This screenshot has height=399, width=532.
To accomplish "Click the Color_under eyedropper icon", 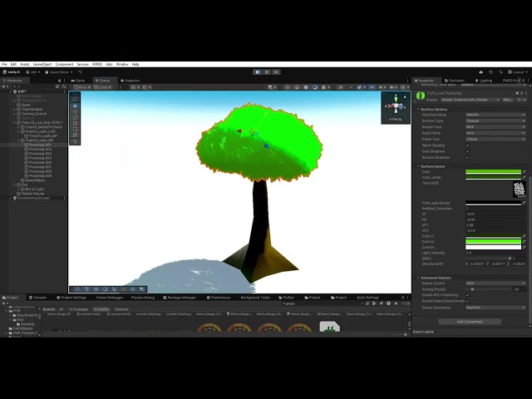I will (524, 177).
